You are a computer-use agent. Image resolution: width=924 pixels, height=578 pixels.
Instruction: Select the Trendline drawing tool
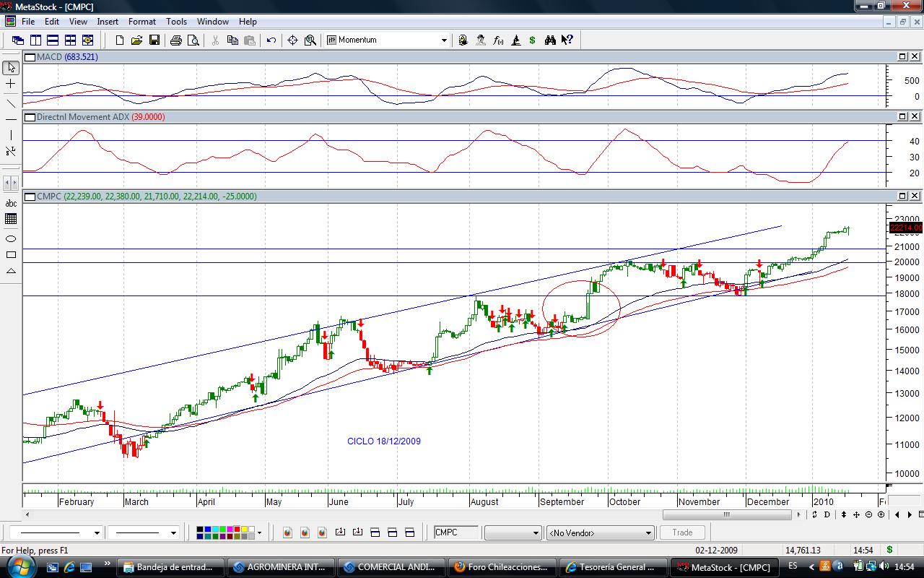pos(11,102)
